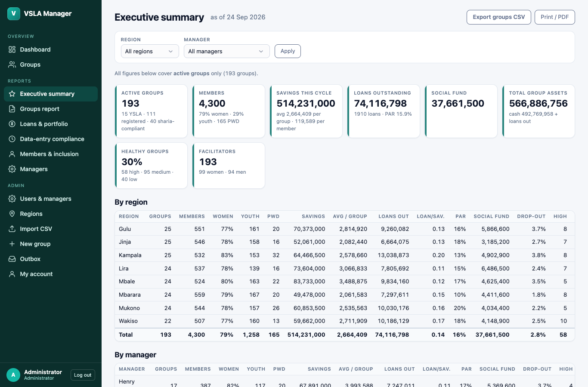
Task: Click the Regions map pin icon
Action: pyautogui.click(x=12, y=214)
